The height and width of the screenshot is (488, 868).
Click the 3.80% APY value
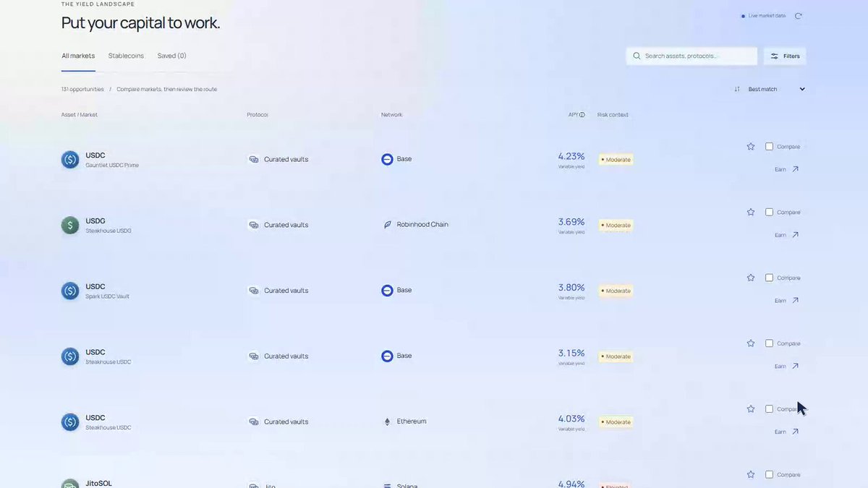pos(571,288)
